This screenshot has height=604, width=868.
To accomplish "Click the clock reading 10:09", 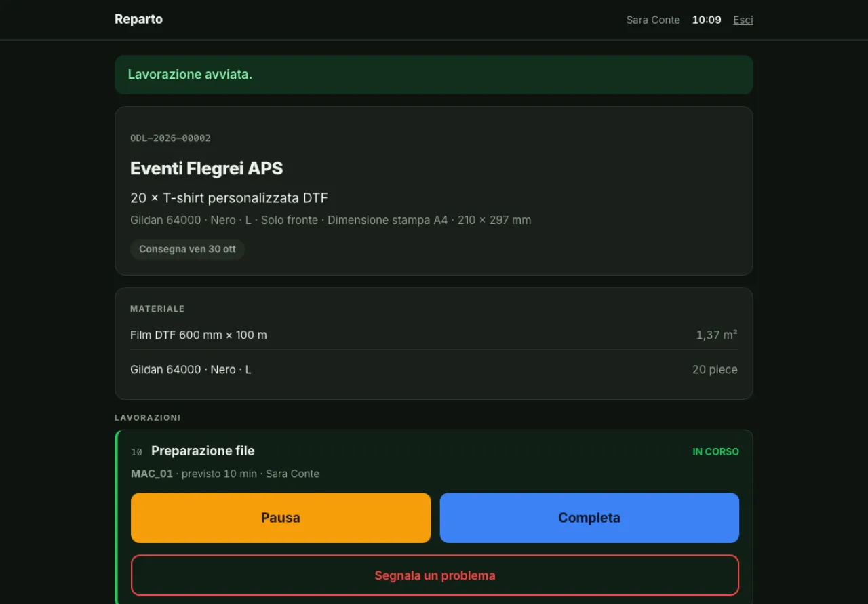I will pos(707,20).
